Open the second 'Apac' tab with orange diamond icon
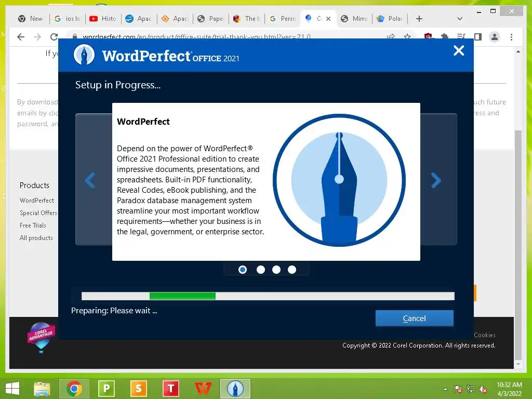Screen dimensions: 532x399 175,19
